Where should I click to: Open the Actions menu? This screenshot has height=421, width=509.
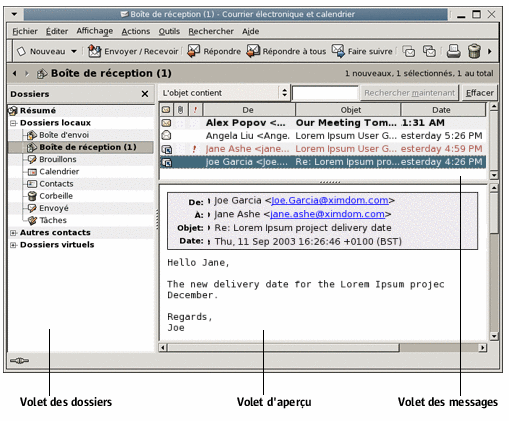tap(136, 31)
